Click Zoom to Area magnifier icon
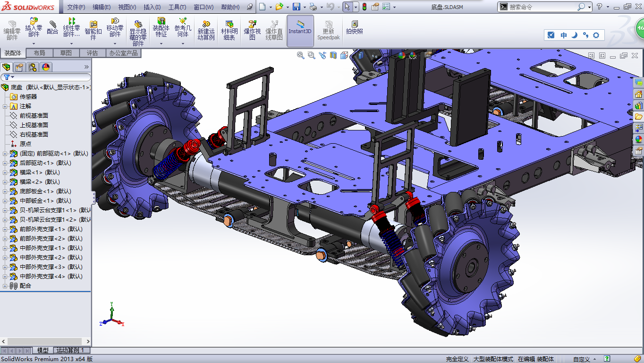The image size is (644, 363). pos(311,55)
